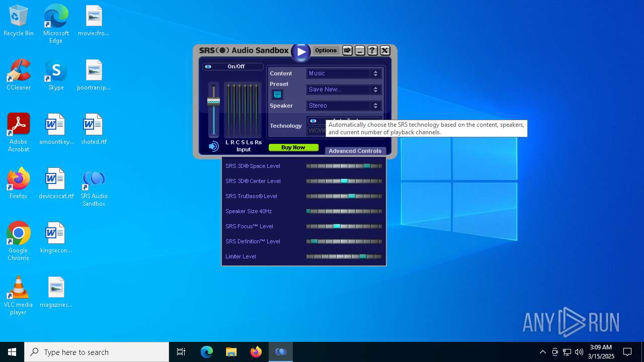The width and height of the screenshot is (644, 362).
Task: Launch Firefox from the taskbar
Action: click(x=256, y=352)
